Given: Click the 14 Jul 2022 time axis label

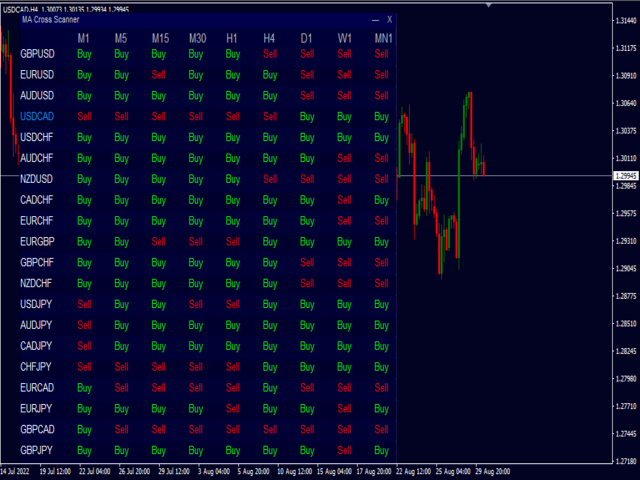Looking at the screenshot, I should pyautogui.click(x=15, y=471).
